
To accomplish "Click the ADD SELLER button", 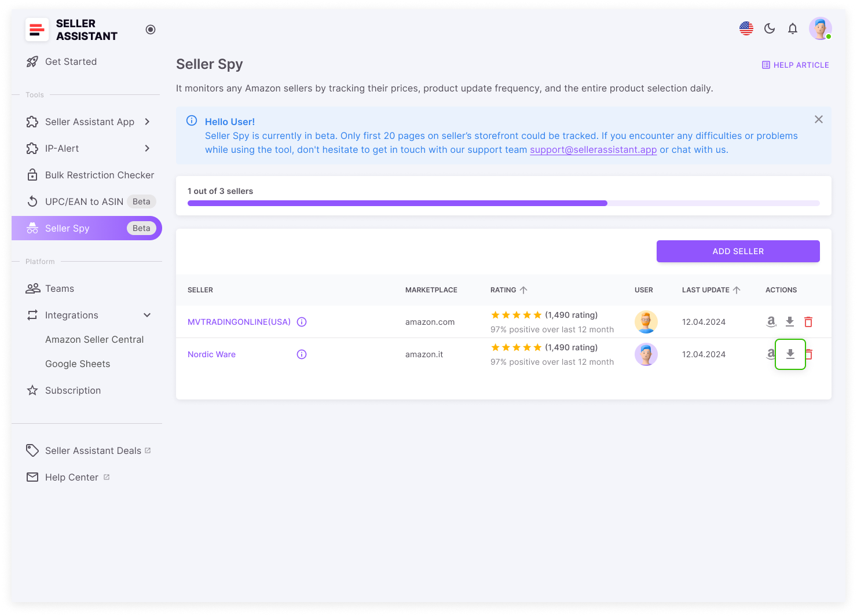I will tap(738, 251).
